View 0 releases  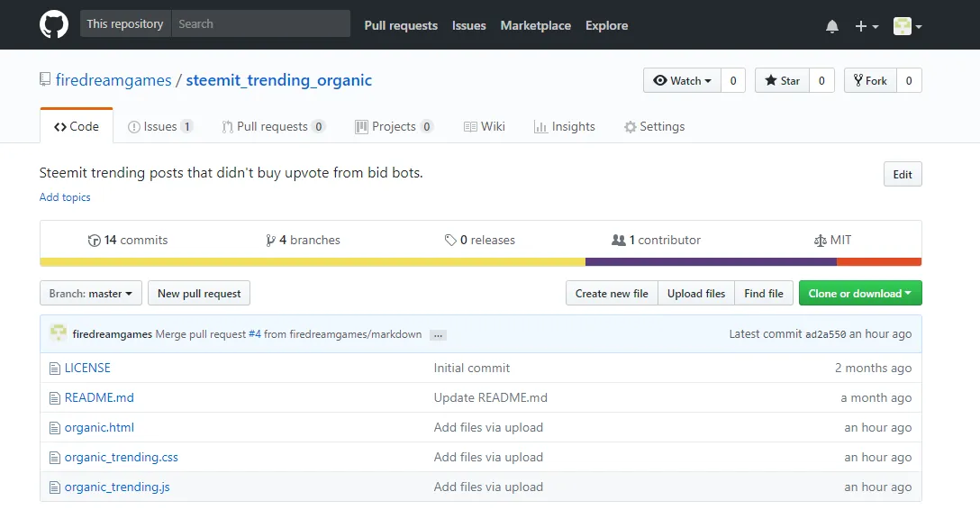480,240
